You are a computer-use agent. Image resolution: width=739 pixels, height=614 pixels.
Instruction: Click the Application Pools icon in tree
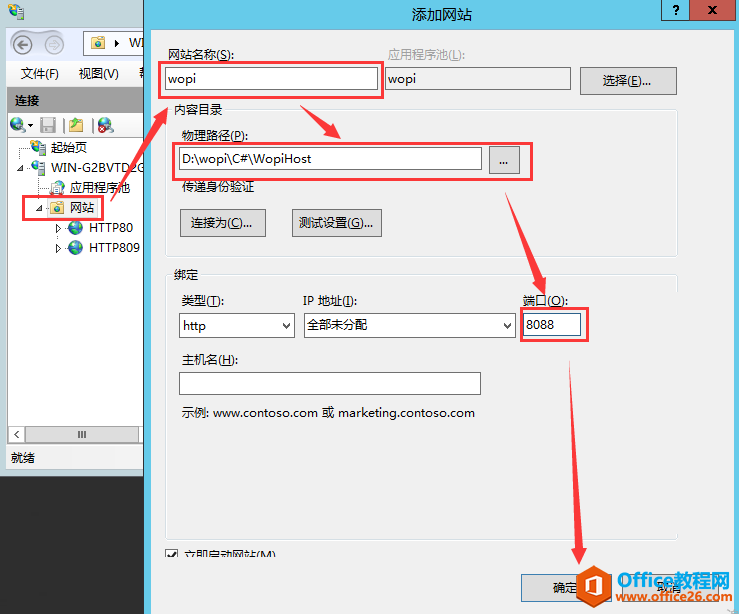(x=57, y=188)
